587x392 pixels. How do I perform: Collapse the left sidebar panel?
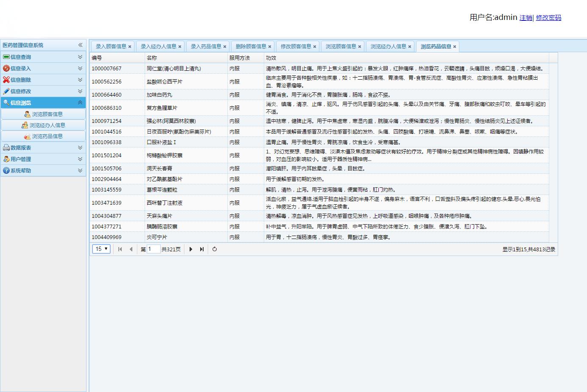pos(80,45)
